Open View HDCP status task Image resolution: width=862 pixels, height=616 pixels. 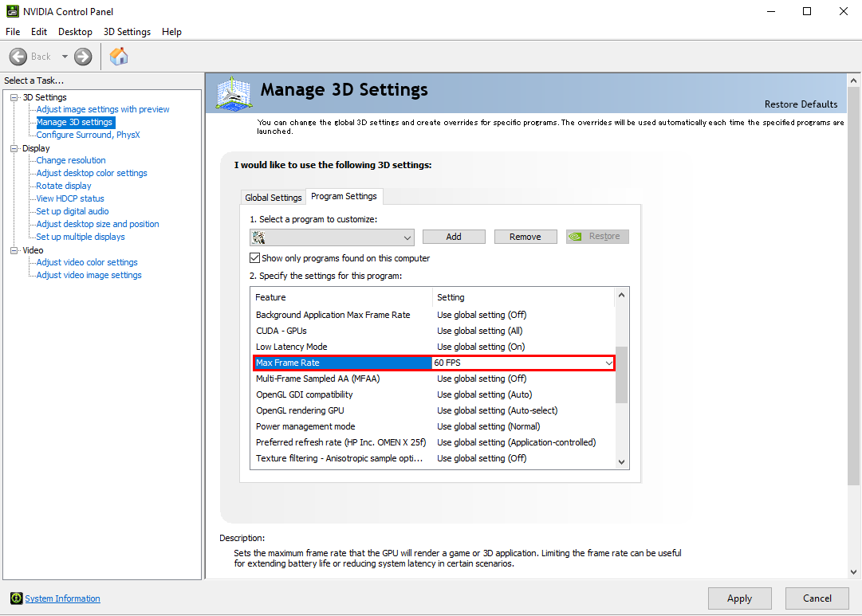point(70,198)
